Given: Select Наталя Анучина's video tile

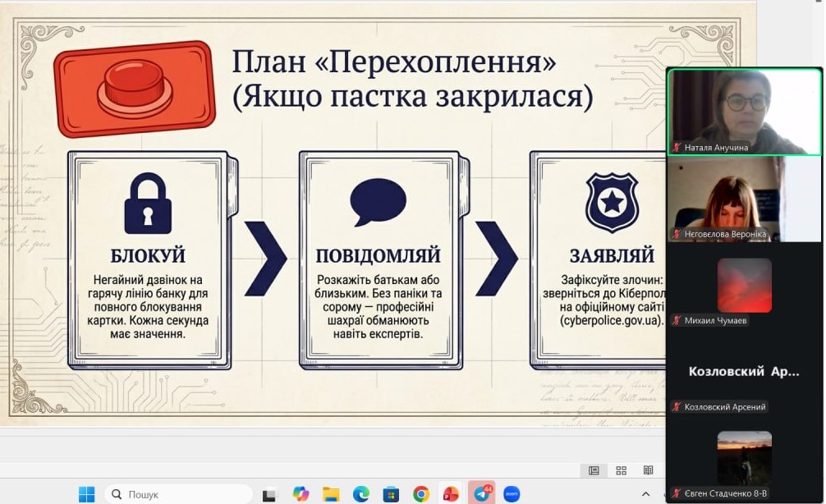Looking at the screenshot, I should (x=744, y=112).
